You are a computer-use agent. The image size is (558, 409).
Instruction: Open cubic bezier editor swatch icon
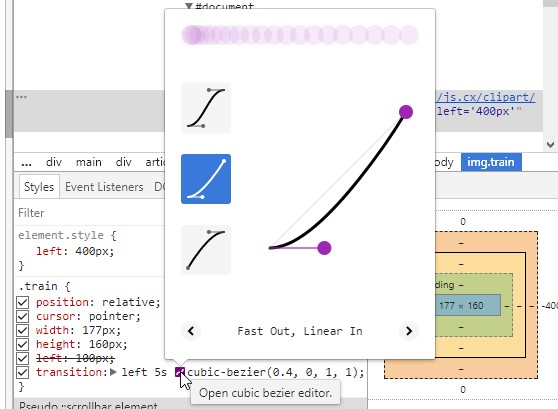pyautogui.click(x=180, y=372)
